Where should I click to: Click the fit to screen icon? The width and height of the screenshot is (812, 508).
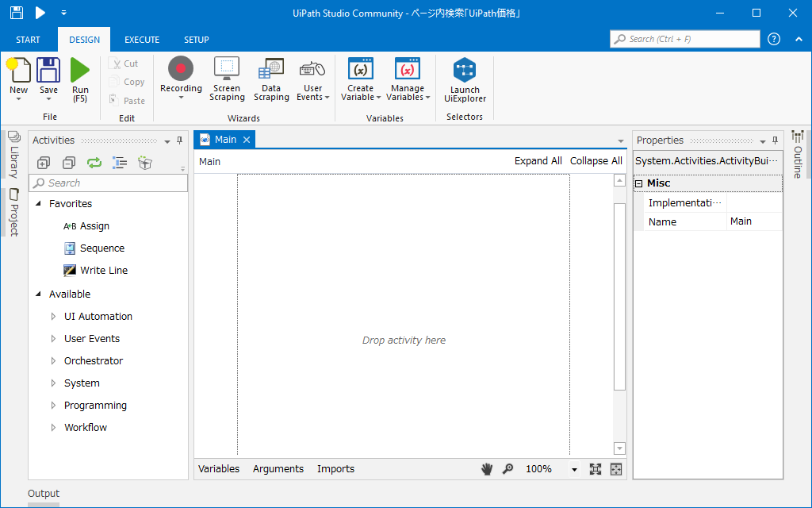(595, 469)
